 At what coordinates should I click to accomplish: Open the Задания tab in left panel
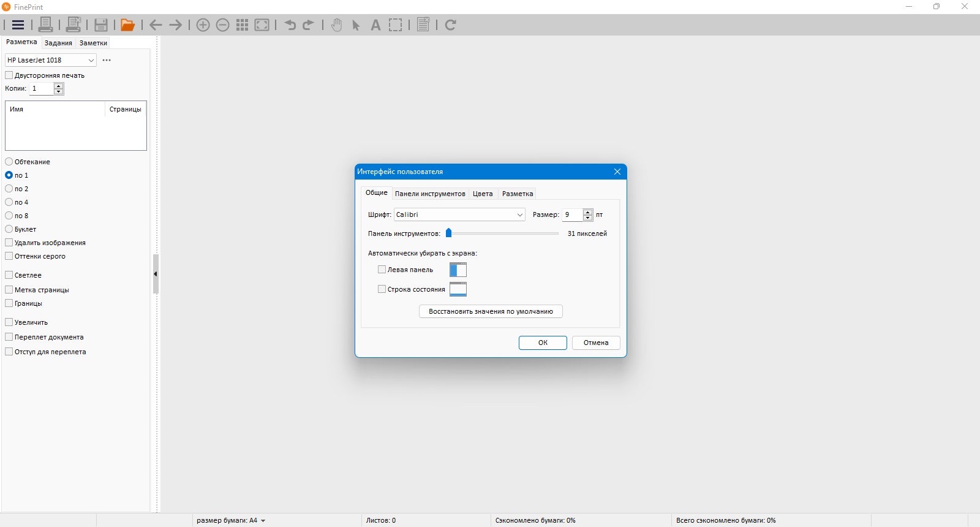(58, 43)
